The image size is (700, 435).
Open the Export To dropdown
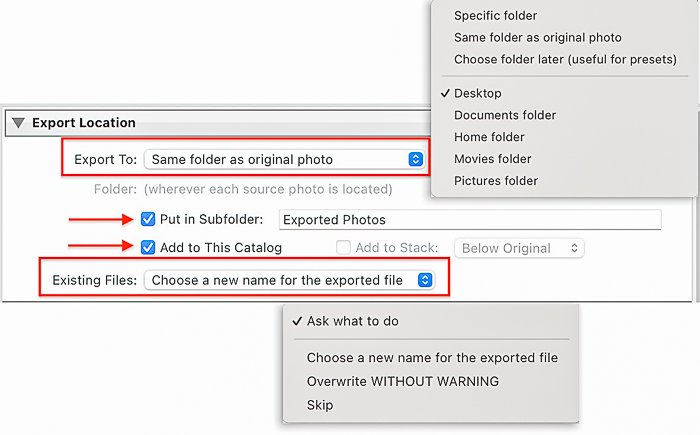coord(285,159)
